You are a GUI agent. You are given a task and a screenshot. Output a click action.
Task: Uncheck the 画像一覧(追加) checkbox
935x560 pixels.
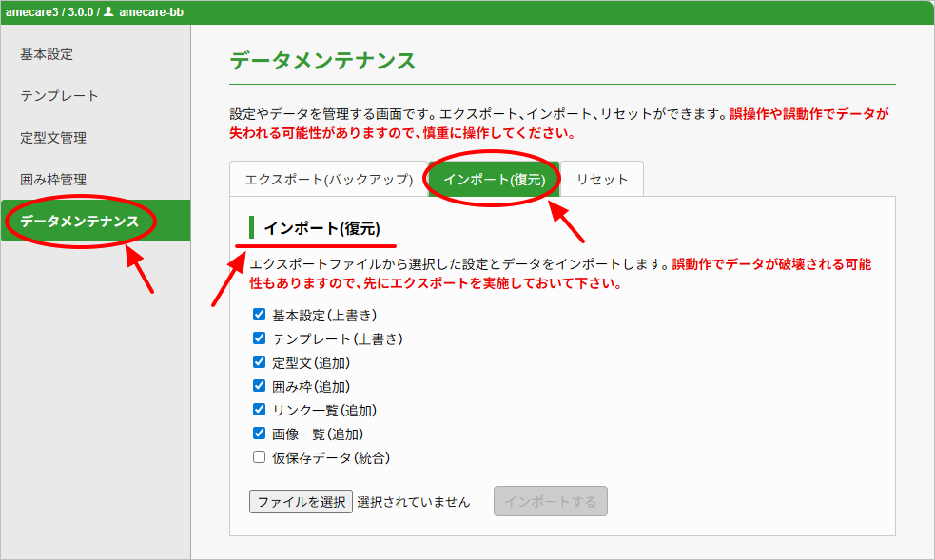pos(259,434)
